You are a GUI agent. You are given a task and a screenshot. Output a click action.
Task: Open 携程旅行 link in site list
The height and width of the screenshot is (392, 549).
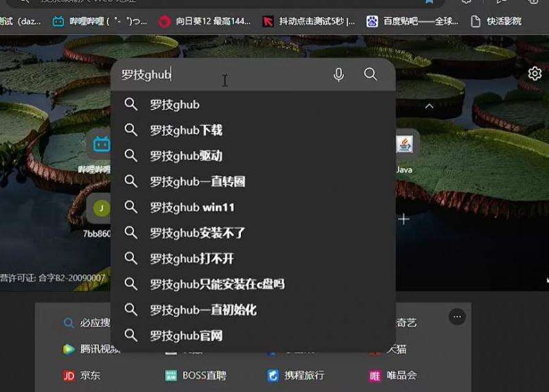click(296, 376)
